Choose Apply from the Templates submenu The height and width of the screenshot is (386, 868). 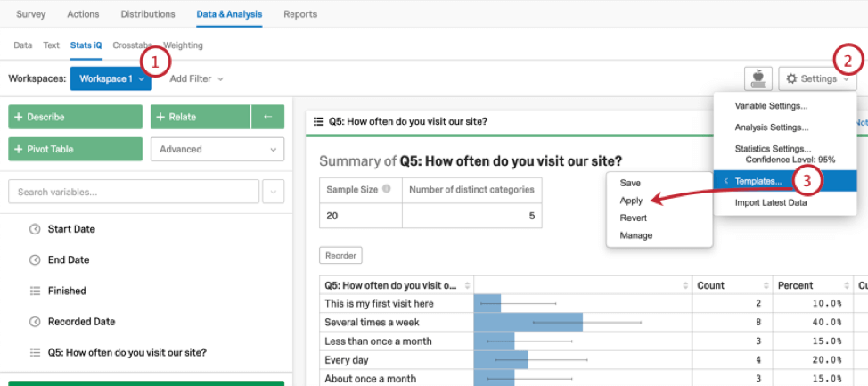[631, 201]
